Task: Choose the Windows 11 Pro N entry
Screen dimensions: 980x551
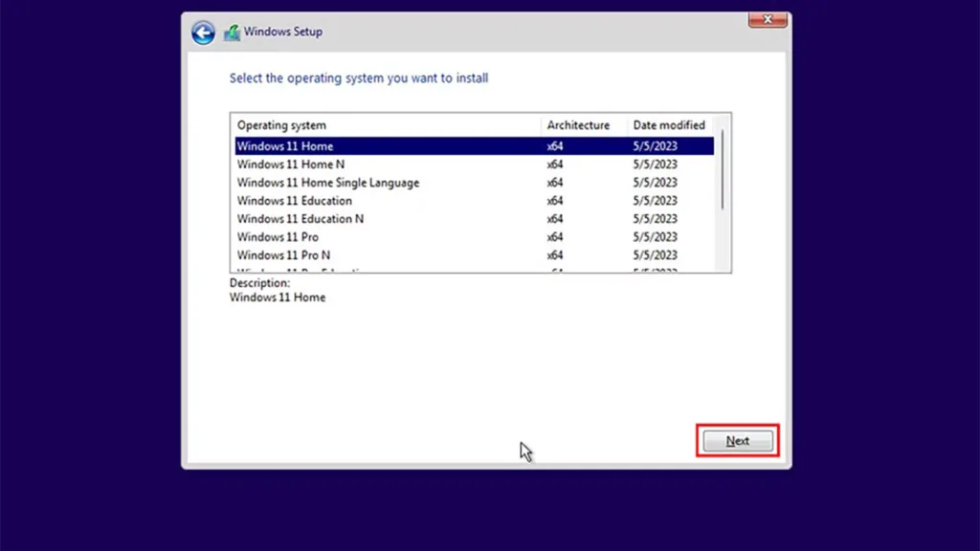Action: (x=475, y=254)
